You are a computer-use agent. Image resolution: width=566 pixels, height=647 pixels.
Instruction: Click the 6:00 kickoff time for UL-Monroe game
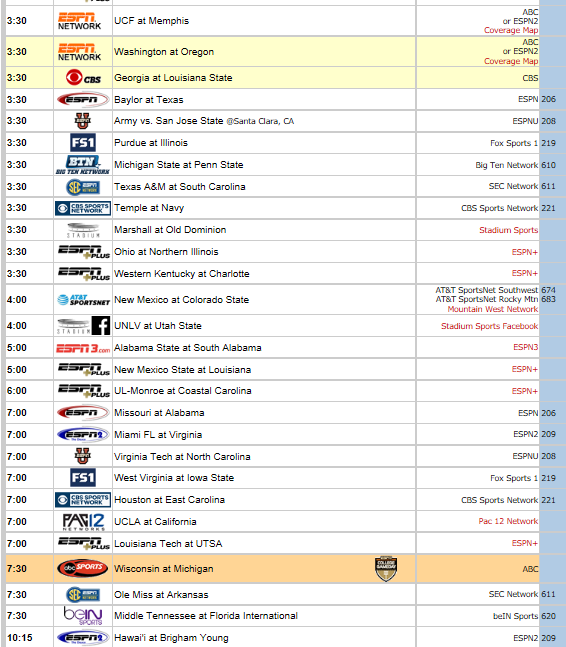coord(17,391)
